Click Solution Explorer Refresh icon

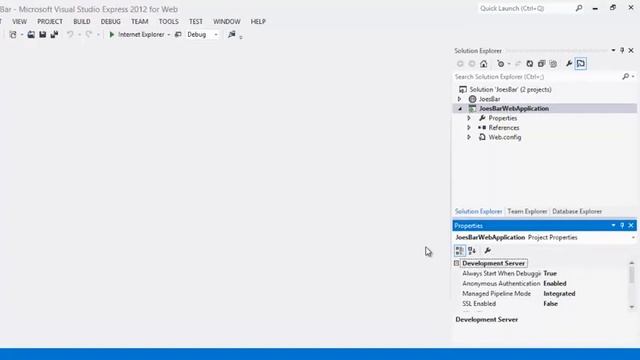pos(530,64)
